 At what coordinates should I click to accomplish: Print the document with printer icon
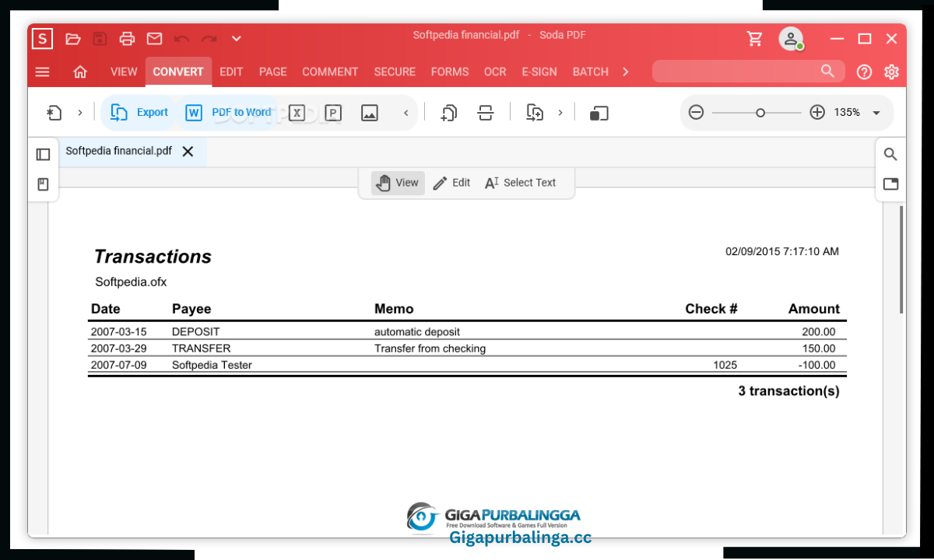click(127, 38)
